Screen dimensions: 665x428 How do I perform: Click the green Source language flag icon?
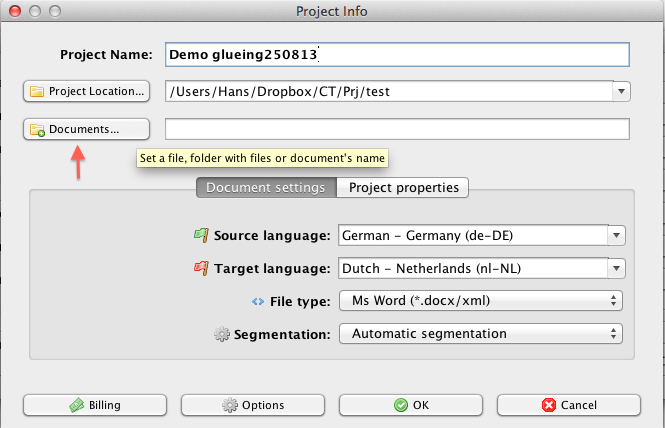click(x=200, y=235)
